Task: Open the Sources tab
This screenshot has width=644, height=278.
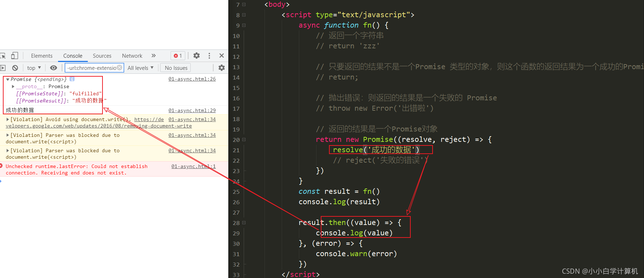Action: (102, 56)
